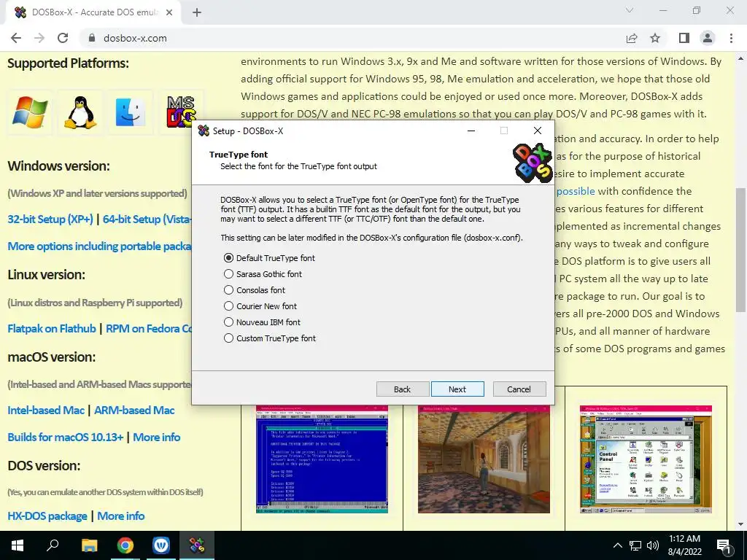Screen dimensions: 747x560
Task: Open the notification center icon
Action: 724,545
